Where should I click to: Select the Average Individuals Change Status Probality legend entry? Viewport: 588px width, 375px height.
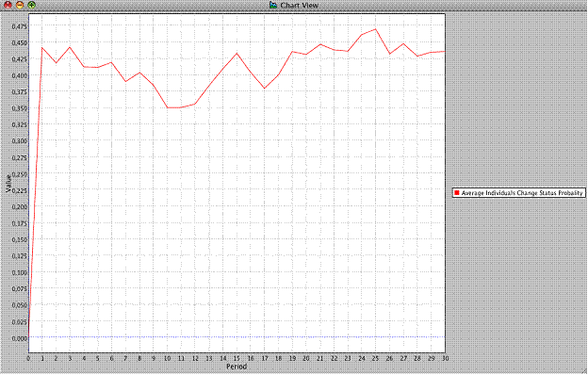click(519, 193)
